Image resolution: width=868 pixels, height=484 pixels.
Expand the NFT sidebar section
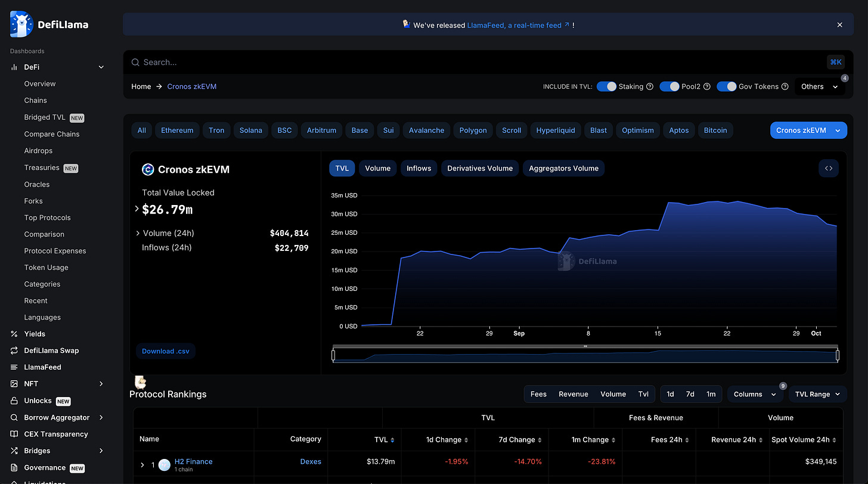(x=101, y=384)
